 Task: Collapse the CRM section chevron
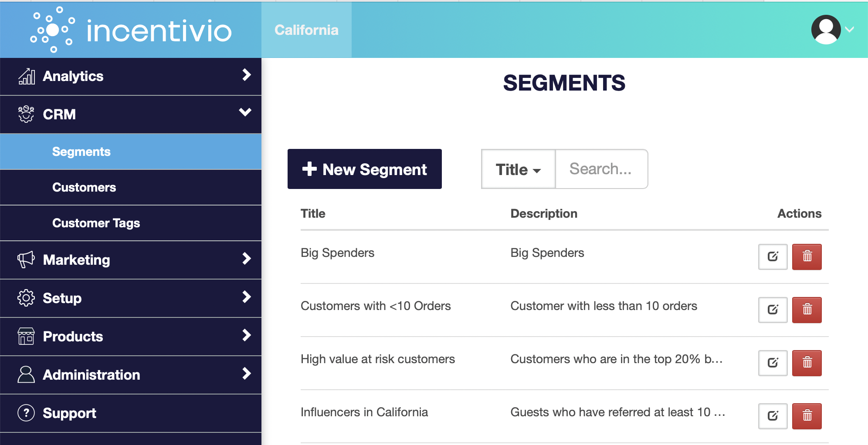coord(245,113)
